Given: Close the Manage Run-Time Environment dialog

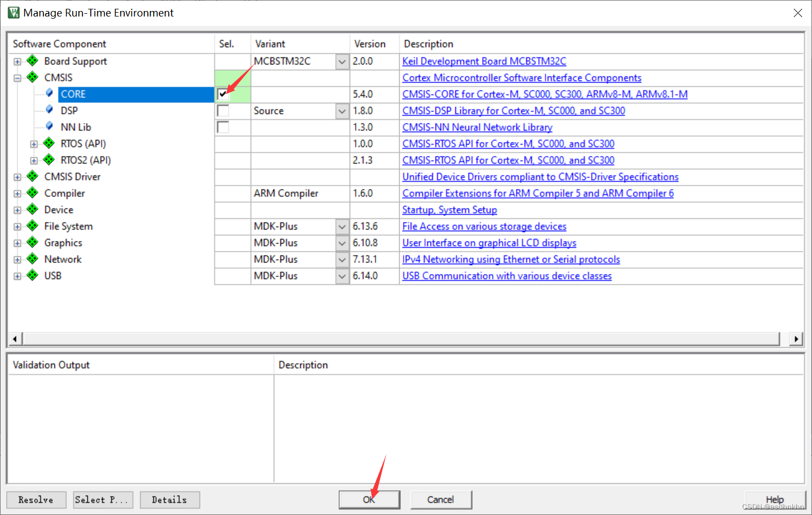Looking at the screenshot, I should click(798, 13).
